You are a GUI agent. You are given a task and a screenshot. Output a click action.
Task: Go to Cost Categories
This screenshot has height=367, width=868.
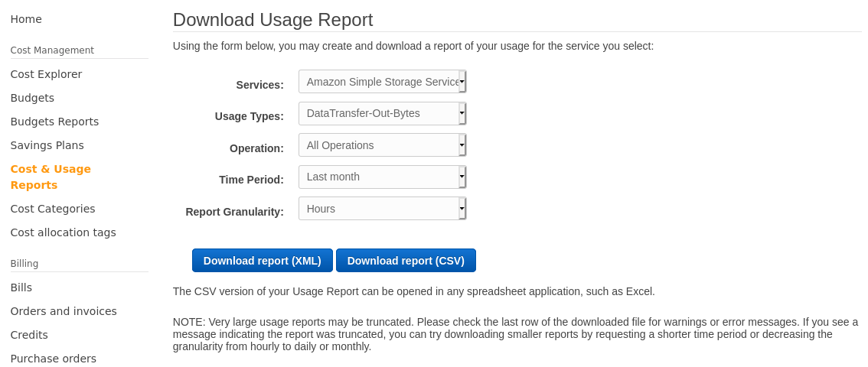pos(53,209)
